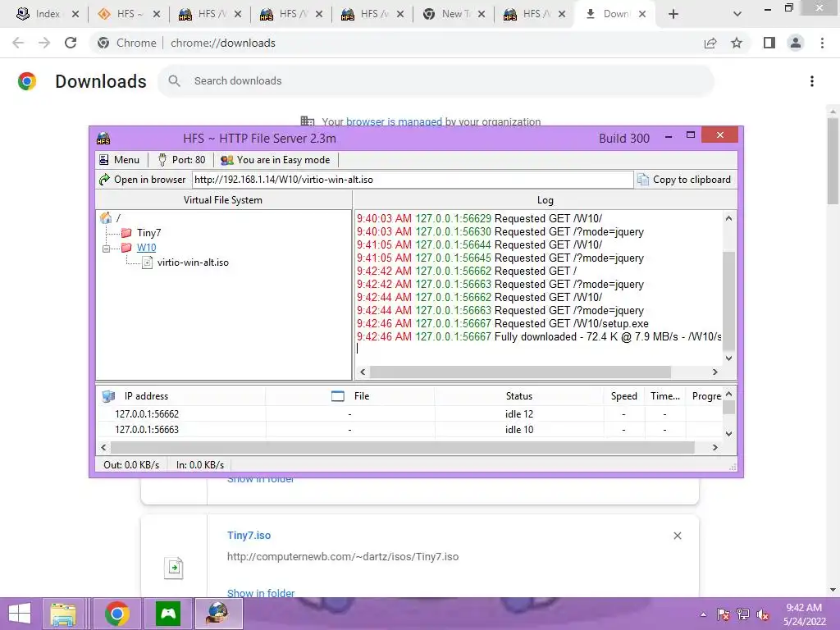Click the Speed column header
This screenshot has width=840, height=630.
pyautogui.click(x=623, y=396)
